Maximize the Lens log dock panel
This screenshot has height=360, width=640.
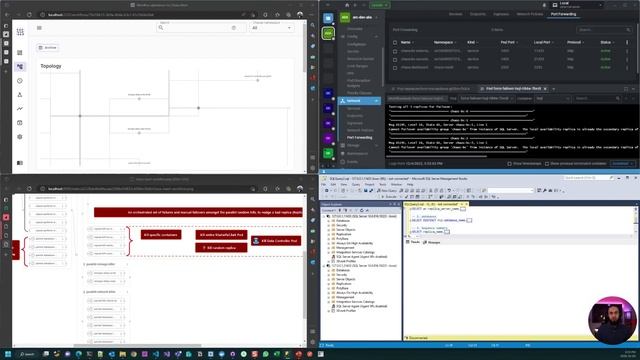[626, 89]
